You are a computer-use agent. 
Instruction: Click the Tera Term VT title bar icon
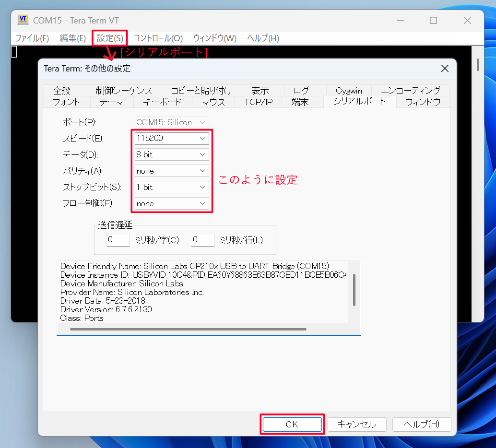[x=23, y=20]
